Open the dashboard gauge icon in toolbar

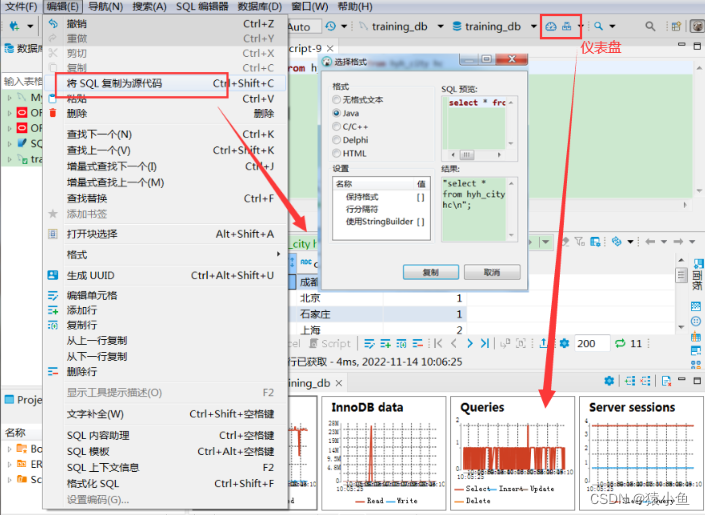tap(551, 27)
